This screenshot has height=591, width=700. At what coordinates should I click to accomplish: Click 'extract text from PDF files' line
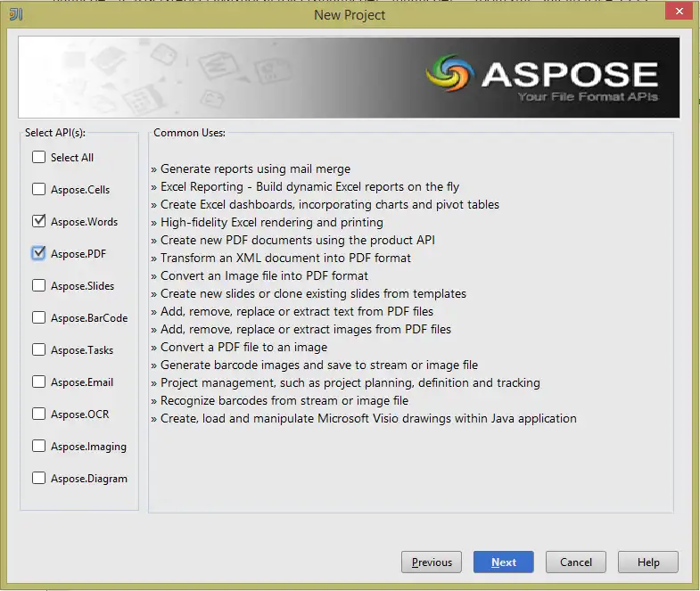click(292, 312)
